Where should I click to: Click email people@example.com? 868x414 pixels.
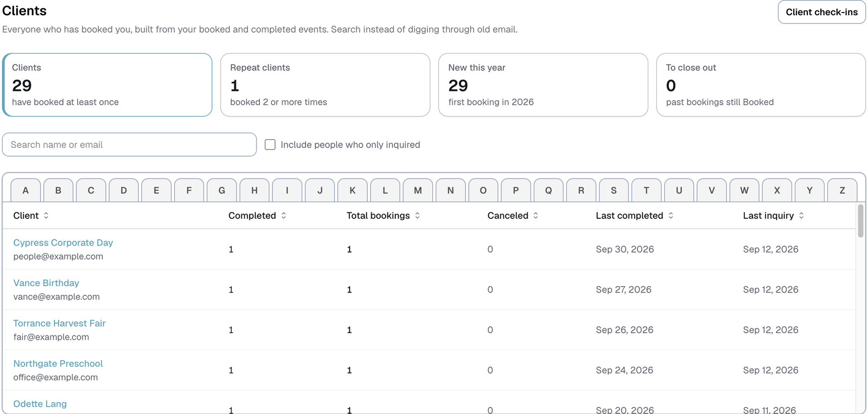58,256
